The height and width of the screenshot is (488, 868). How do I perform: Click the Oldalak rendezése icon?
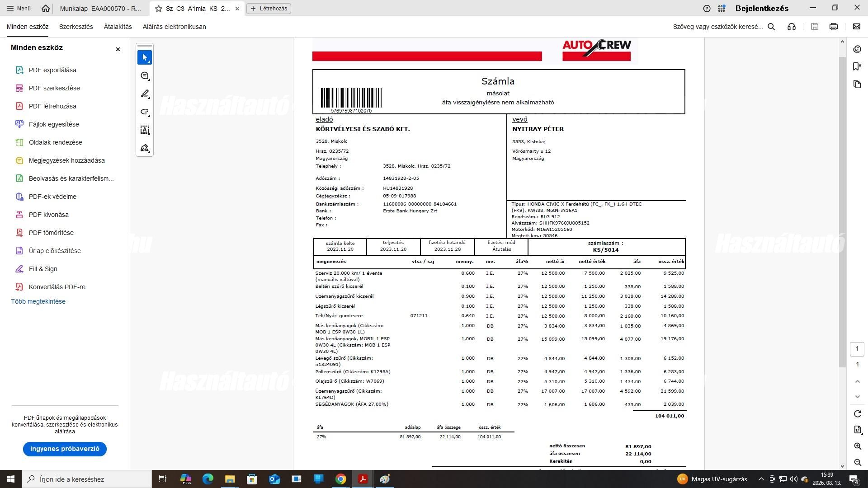[19, 142]
